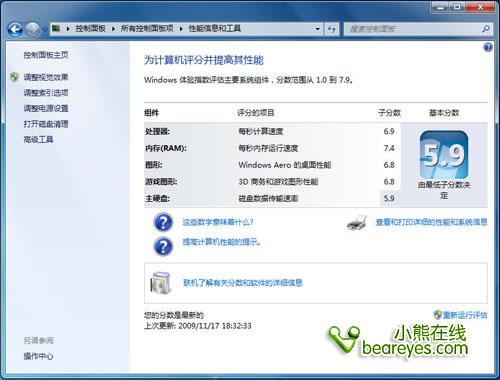
Task: Open the 提高计算机性能的提示 link
Action: click(221, 242)
